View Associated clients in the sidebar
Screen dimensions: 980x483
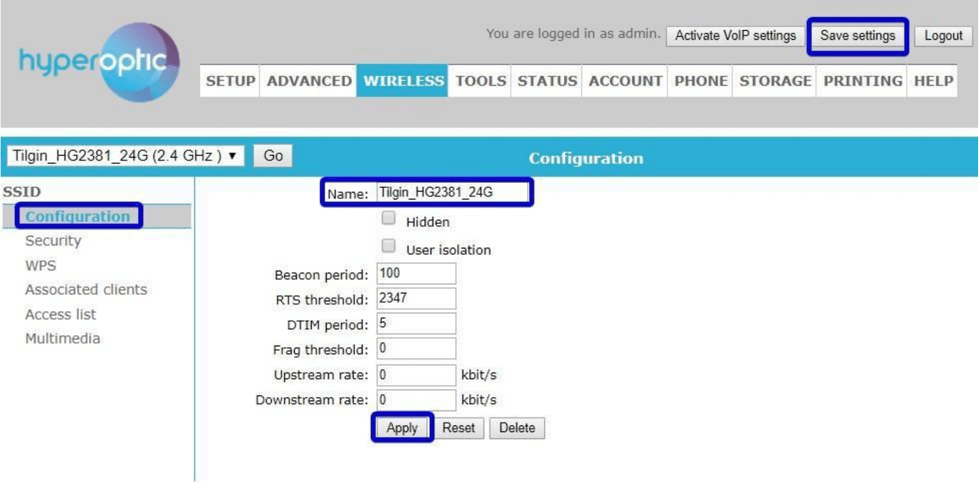tap(86, 290)
